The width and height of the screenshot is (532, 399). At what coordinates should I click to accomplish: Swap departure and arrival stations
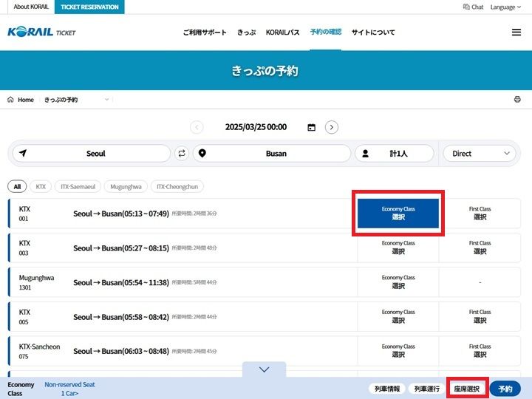[182, 154]
